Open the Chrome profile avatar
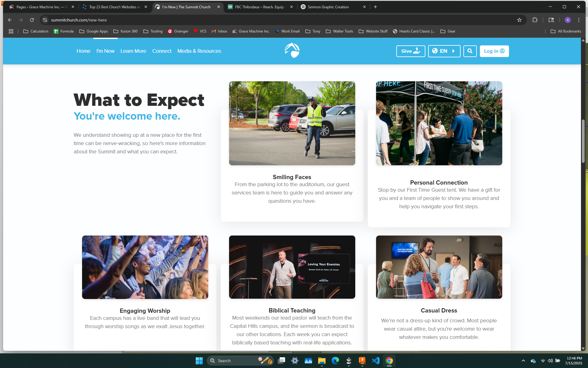The height and width of the screenshot is (368, 588). [567, 20]
